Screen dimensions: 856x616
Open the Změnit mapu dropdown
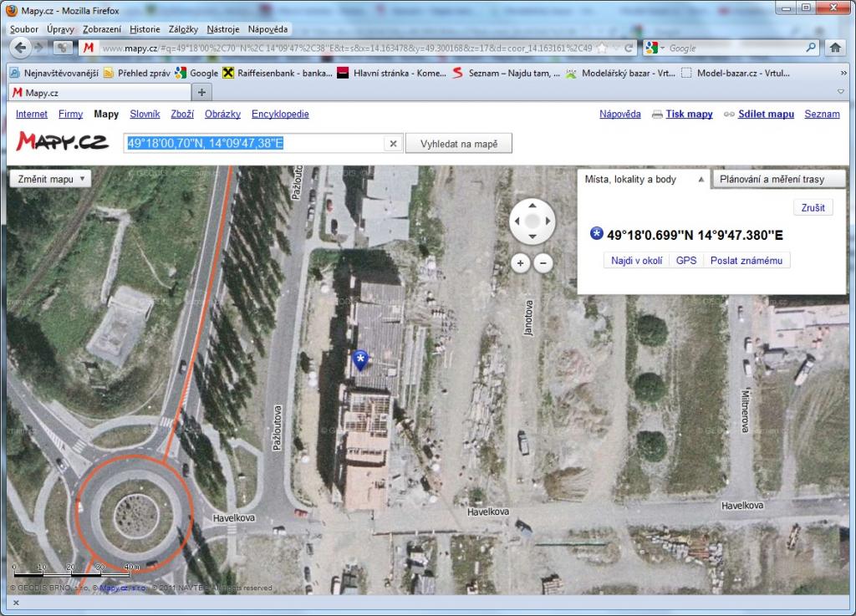50,179
